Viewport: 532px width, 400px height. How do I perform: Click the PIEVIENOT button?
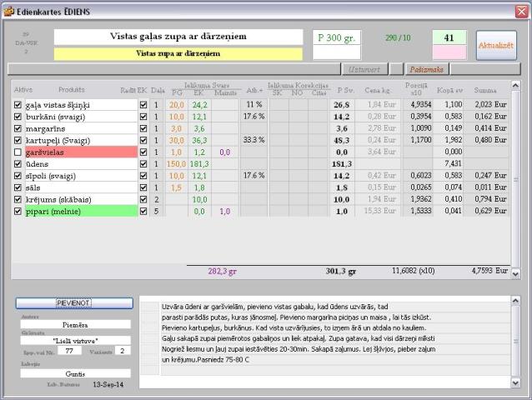pos(73,303)
